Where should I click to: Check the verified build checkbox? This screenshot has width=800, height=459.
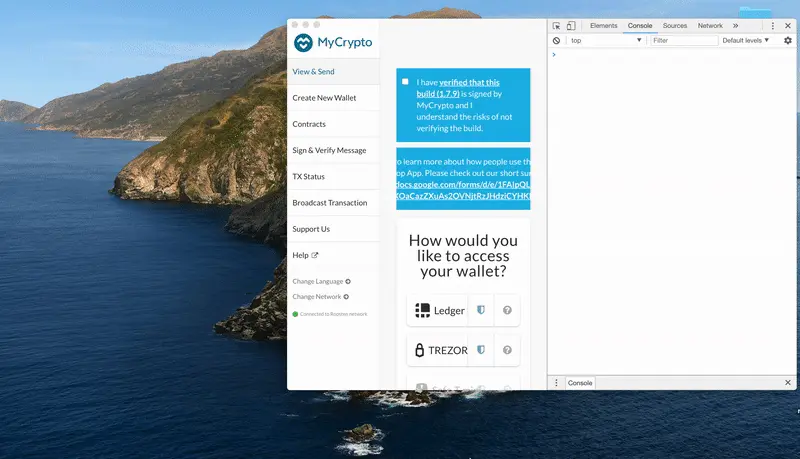coord(405,82)
